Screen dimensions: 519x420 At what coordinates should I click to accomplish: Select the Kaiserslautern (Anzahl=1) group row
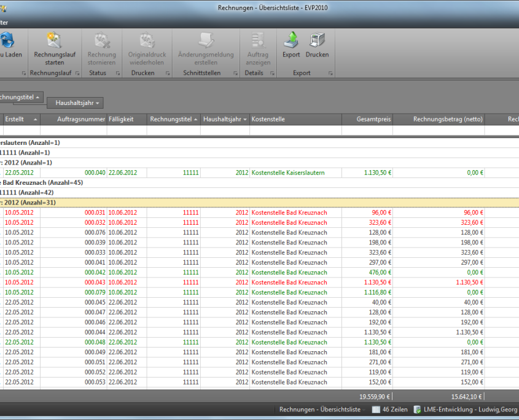click(x=259, y=142)
